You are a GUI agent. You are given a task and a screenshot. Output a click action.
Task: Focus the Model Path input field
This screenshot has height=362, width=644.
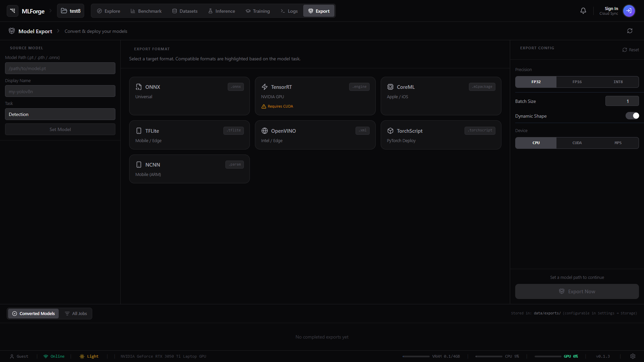[x=60, y=68]
